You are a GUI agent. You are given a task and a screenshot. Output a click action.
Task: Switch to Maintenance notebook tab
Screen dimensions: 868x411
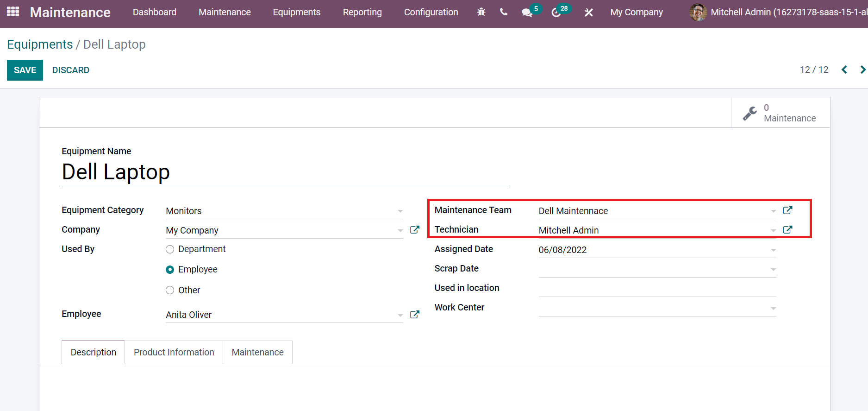point(258,352)
